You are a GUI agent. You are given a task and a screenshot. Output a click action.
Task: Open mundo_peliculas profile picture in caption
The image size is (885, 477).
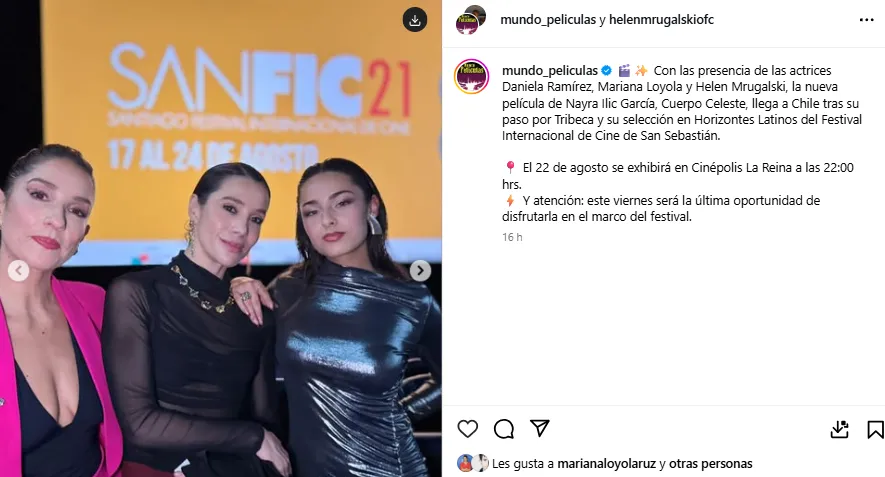click(471, 76)
